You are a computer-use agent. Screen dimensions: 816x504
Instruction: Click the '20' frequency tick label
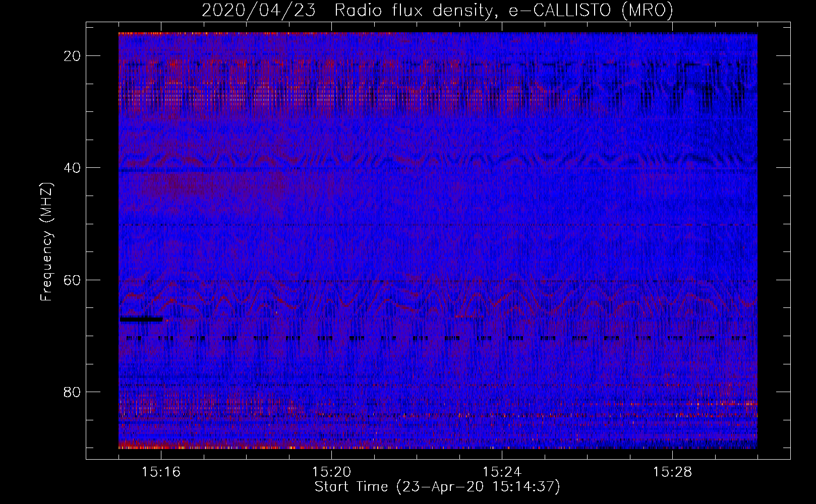(x=73, y=56)
